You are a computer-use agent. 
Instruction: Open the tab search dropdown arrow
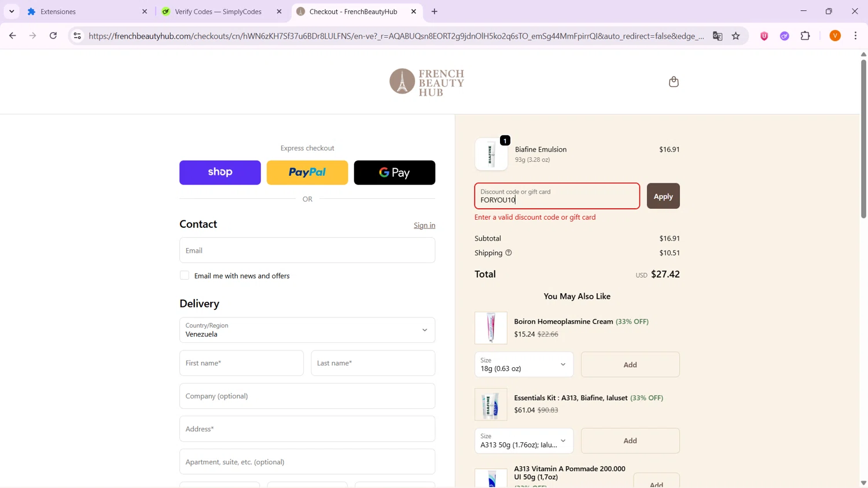12,12
